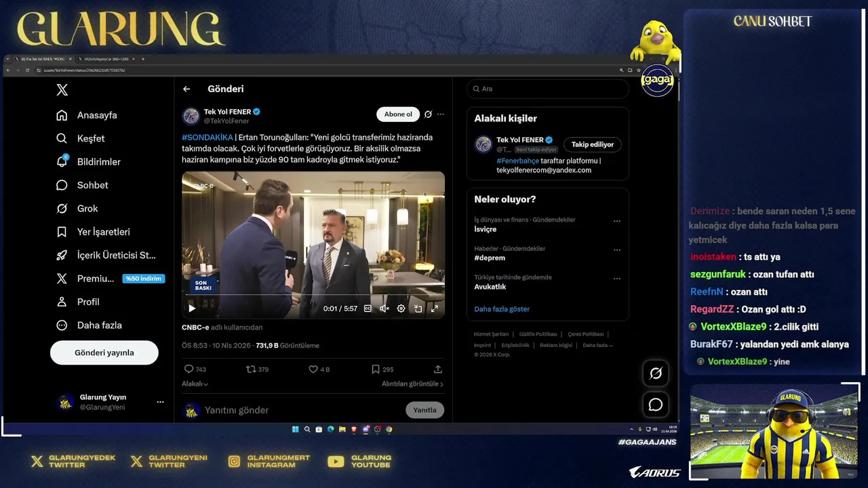Open Bildirimler notifications
868x488 pixels.
(89, 161)
